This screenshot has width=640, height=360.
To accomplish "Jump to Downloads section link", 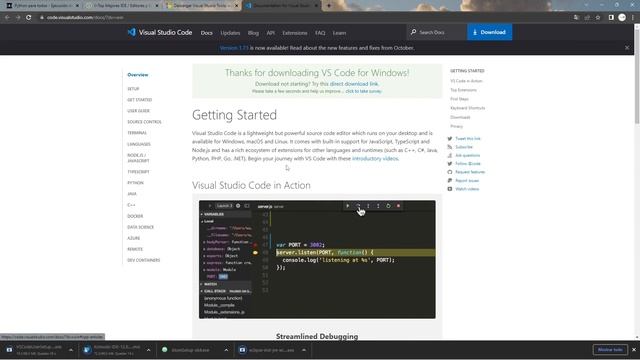I will pos(460,117).
